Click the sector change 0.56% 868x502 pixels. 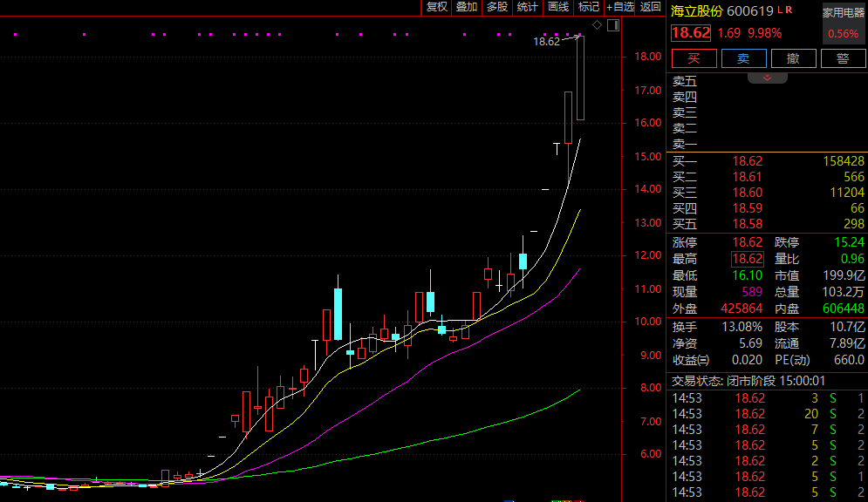coord(843,34)
